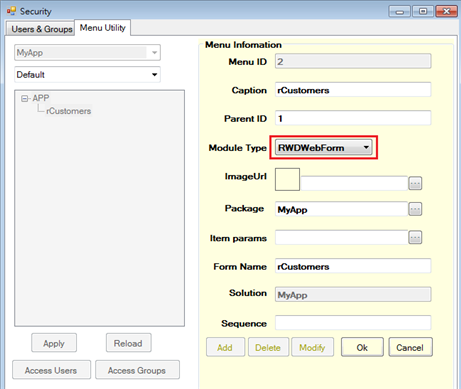Click the Menu ID field
This screenshot has width=461, height=389.
[x=353, y=62]
